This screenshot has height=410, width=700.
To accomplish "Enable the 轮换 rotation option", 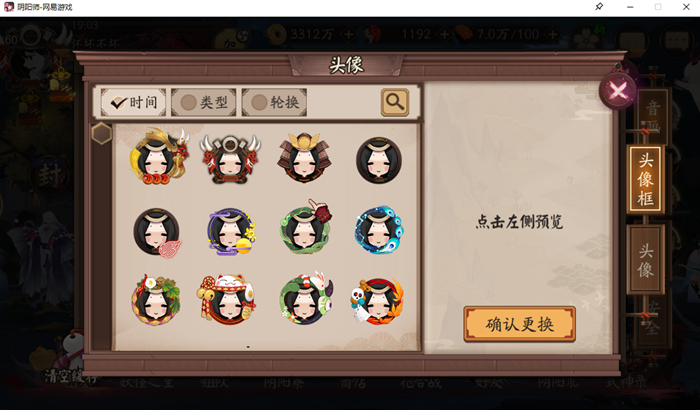I will coord(274,102).
